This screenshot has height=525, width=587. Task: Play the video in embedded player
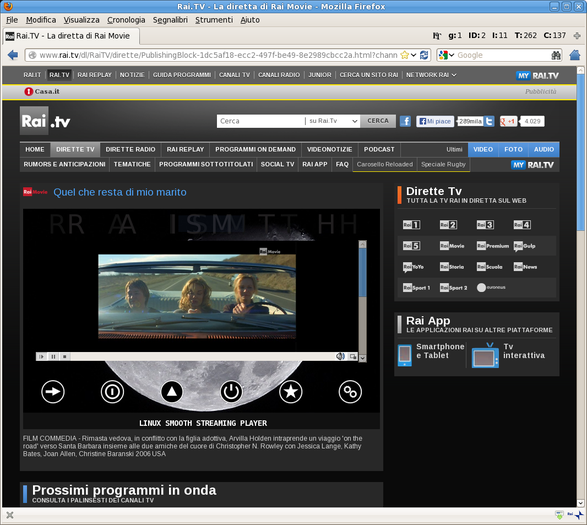(x=42, y=356)
